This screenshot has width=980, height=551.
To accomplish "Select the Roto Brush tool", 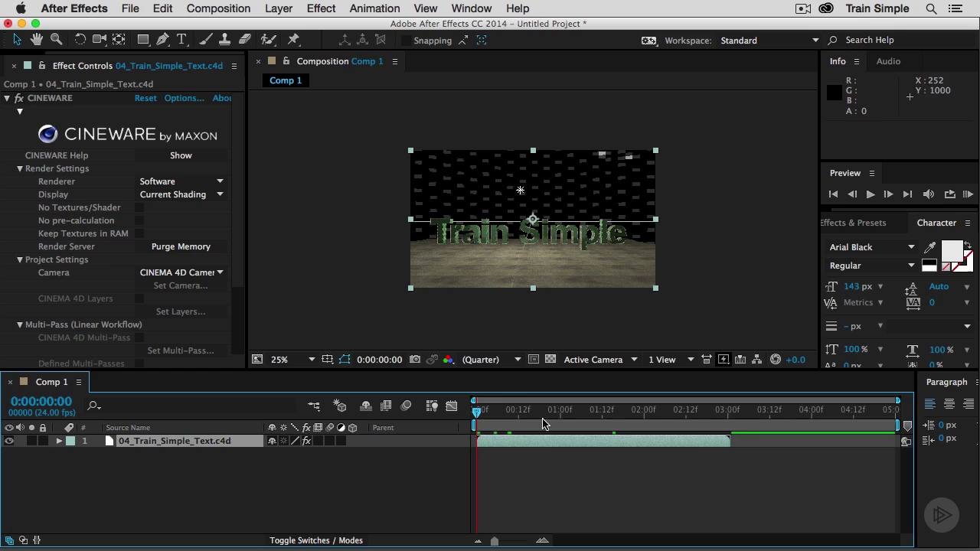I will tap(269, 39).
